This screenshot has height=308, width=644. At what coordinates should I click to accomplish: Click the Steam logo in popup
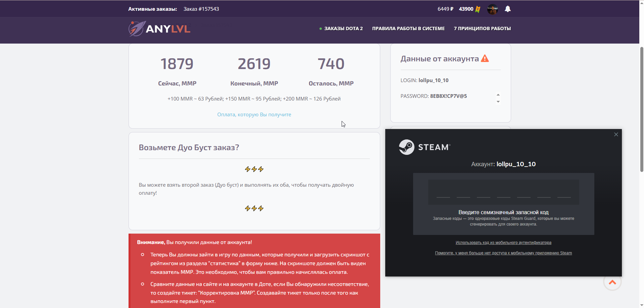pos(425,147)
